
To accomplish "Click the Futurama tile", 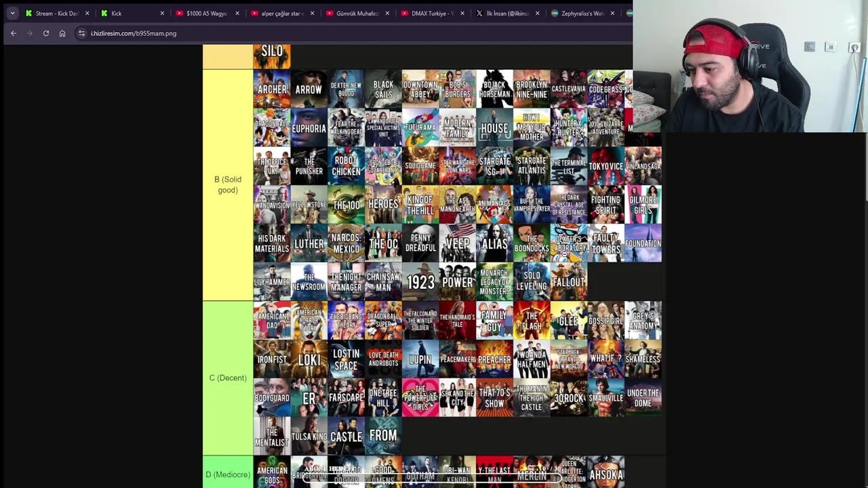I will pyautogui.click(x=420, y=127).
